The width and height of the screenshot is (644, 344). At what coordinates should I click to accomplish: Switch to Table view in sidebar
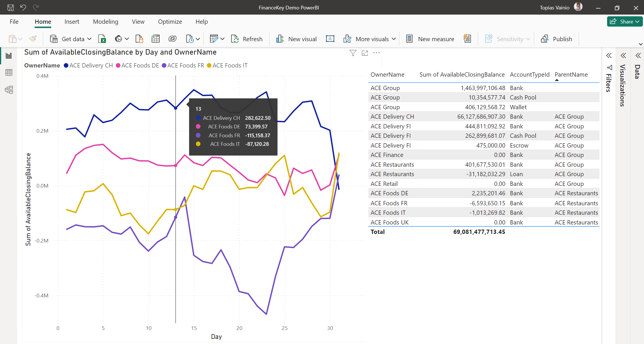[x=9, y=73]
